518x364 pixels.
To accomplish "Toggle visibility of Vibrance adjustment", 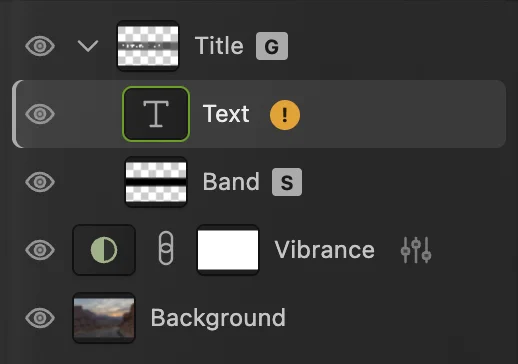I will 40,250.
